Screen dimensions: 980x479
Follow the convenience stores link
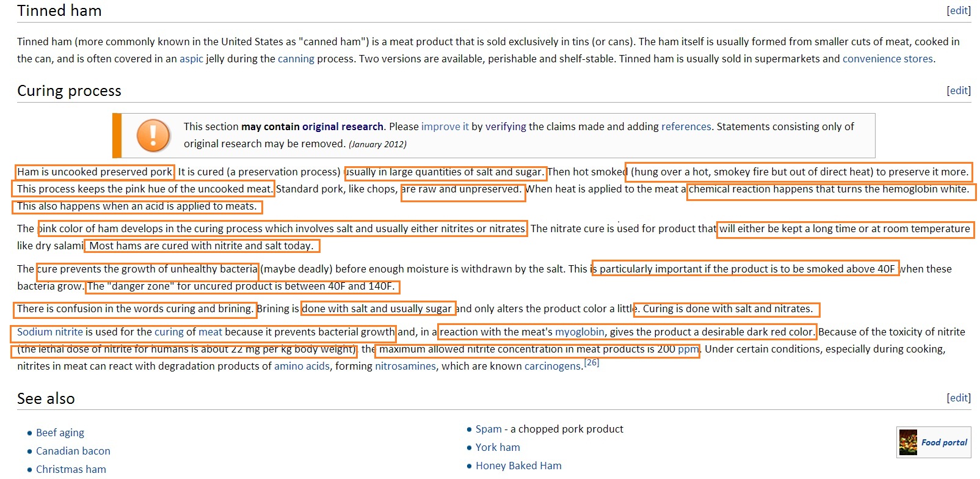pyautogui.click(x=887, y=59)
